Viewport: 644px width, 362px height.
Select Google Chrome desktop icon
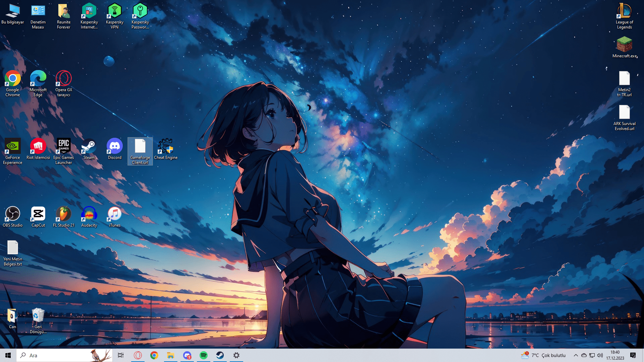coord(12,84)
